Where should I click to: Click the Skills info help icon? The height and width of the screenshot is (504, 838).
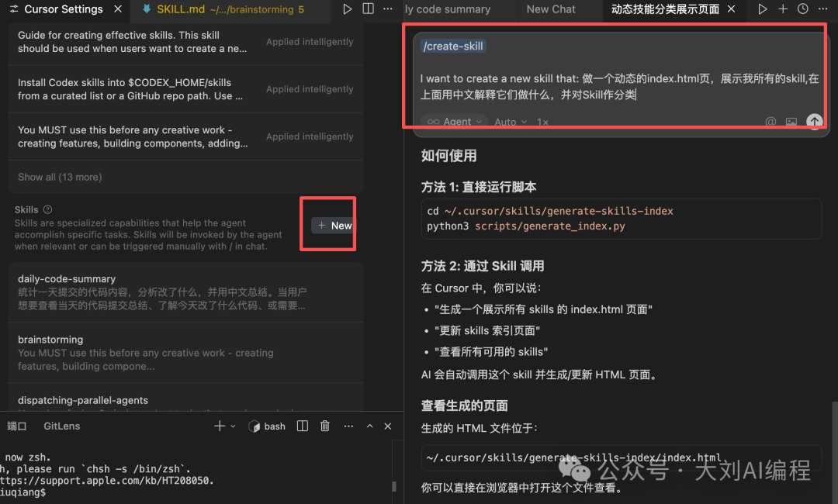click(x=48, y=209)
